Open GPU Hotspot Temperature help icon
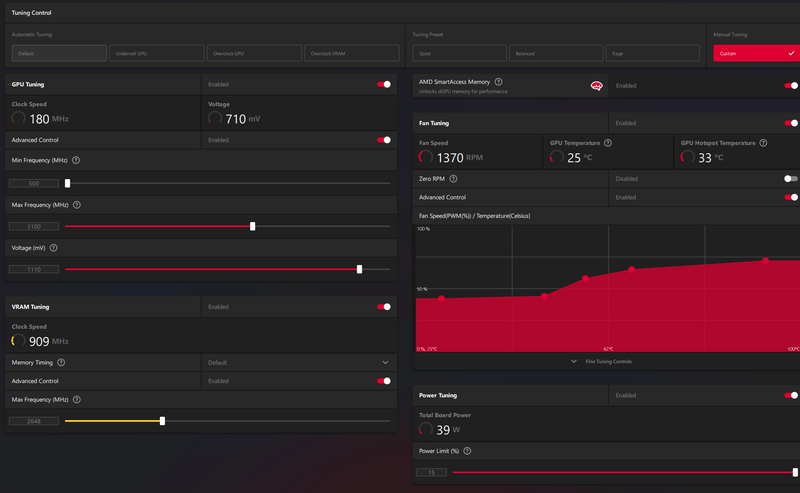This screenshot has width=800, height=493. point(763,143)
